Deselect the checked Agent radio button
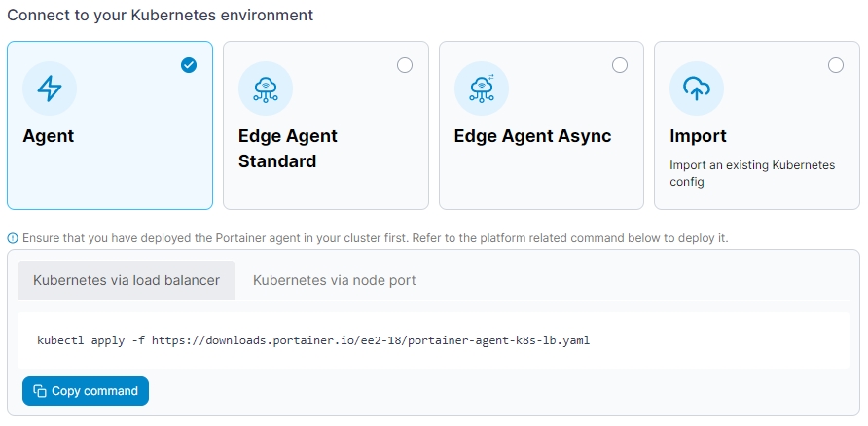Image resolution: width=868 pixels, height=426 pixels. tap(189, 65)
